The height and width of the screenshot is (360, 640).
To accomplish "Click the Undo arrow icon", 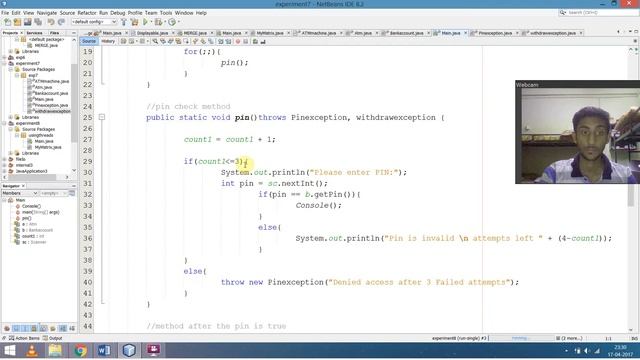I will tap(51, 22).
